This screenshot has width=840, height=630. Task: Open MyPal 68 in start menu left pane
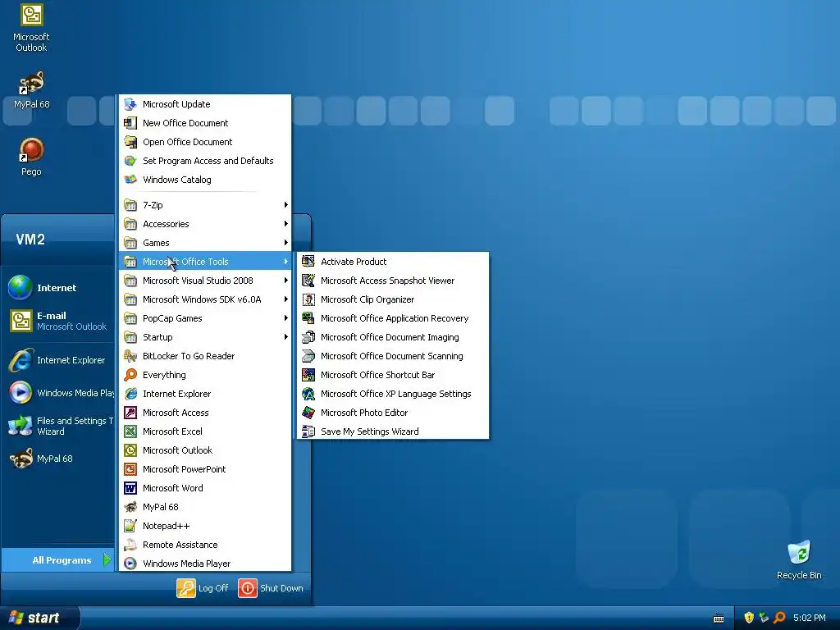tap(58, 459)
